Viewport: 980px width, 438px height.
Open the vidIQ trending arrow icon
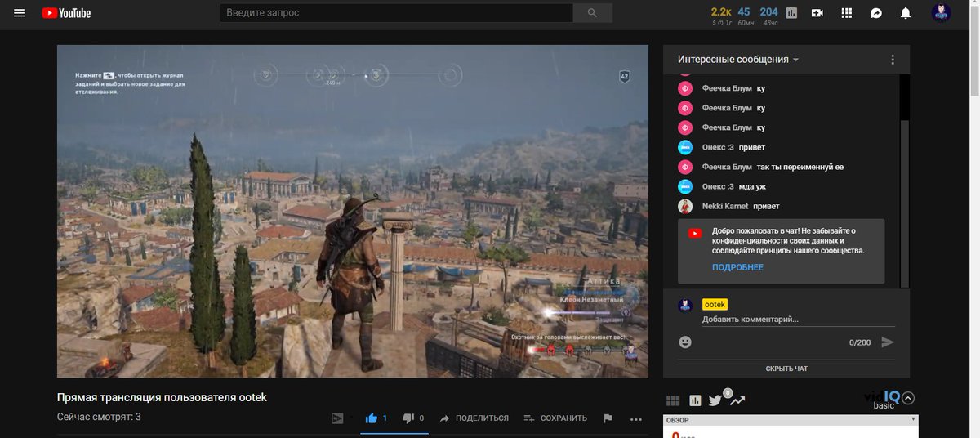click(x=737, y=400)
